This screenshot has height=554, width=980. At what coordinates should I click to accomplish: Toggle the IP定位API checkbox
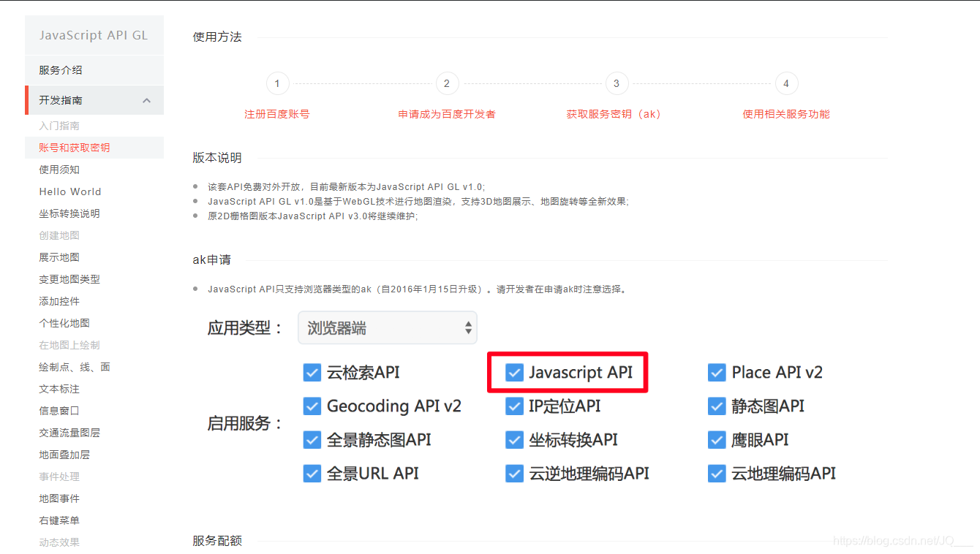tap(515, 406)
